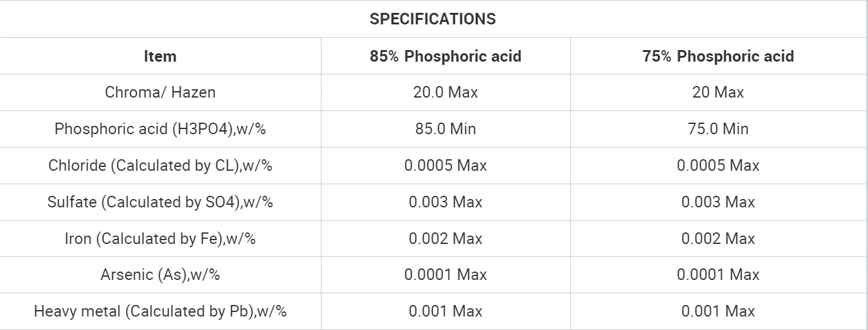Viewport: 868px width, 330px height.
Task: Click the 20 Max cell for 75% acid
Action: click(x=718, y=92)
